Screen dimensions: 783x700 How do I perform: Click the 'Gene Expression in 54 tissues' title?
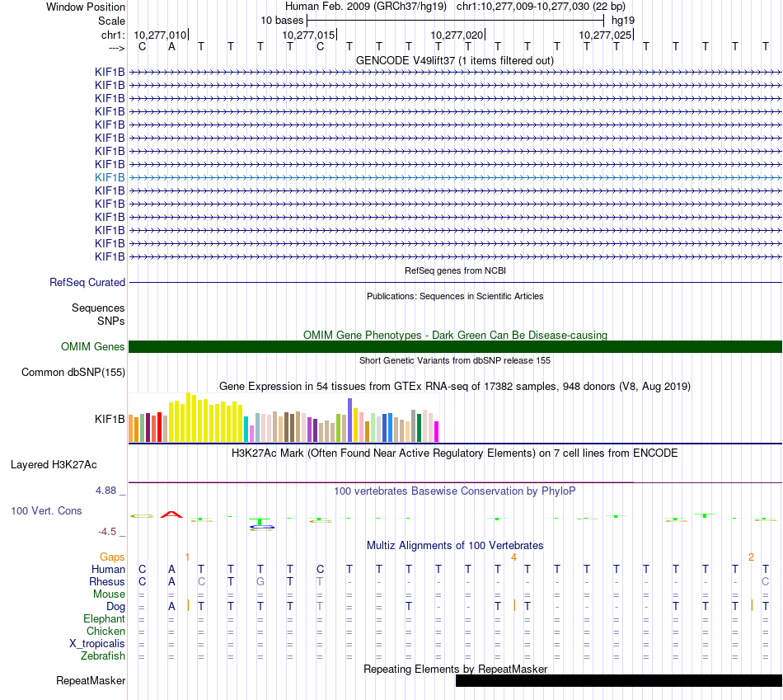(x=455, y=386)
